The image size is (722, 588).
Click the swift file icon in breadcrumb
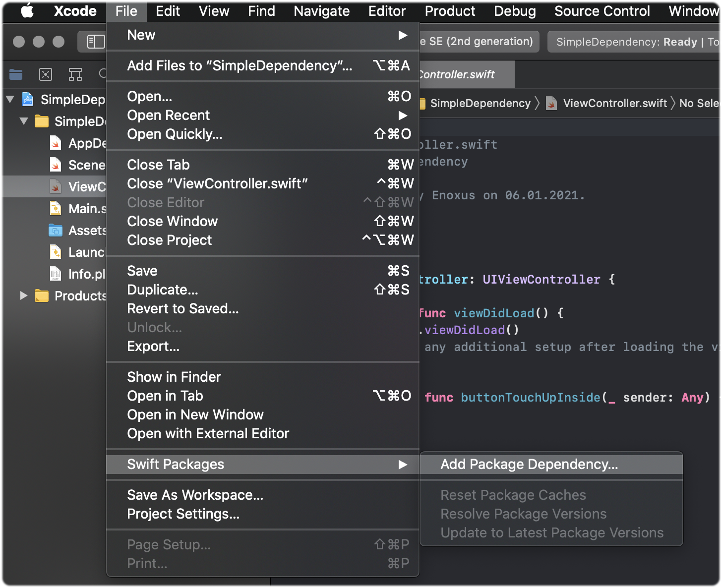pos(551,103)
